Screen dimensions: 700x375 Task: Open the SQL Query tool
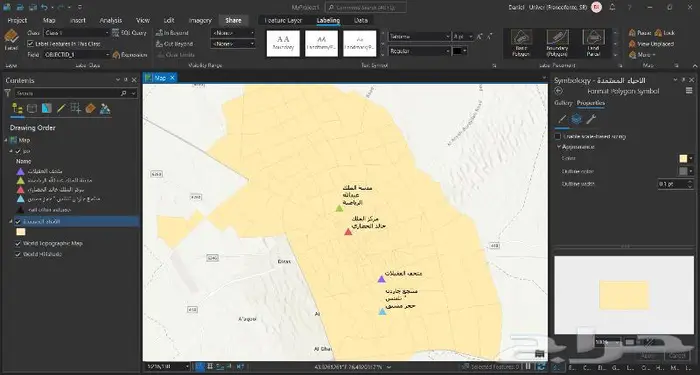click(129, 33)
